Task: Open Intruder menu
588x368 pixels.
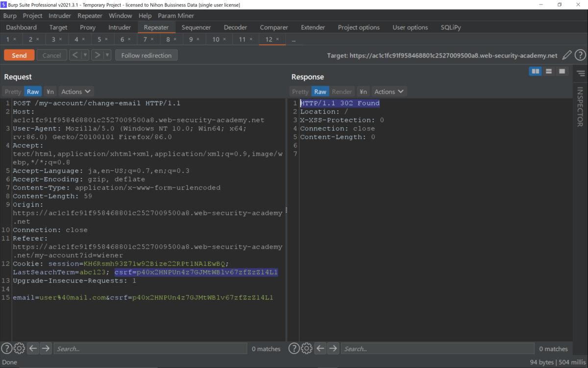Action: pyautogui.click(x=60, y=16)
